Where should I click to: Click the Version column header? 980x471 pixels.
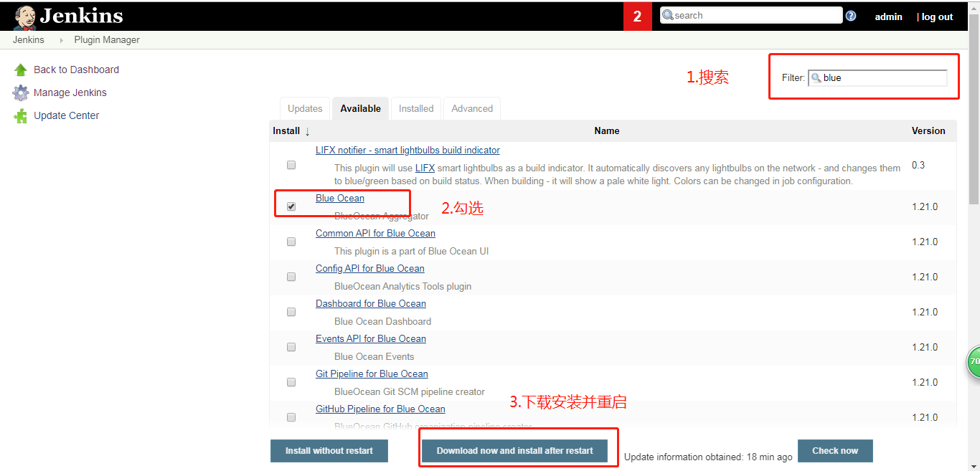coord(928,131)
